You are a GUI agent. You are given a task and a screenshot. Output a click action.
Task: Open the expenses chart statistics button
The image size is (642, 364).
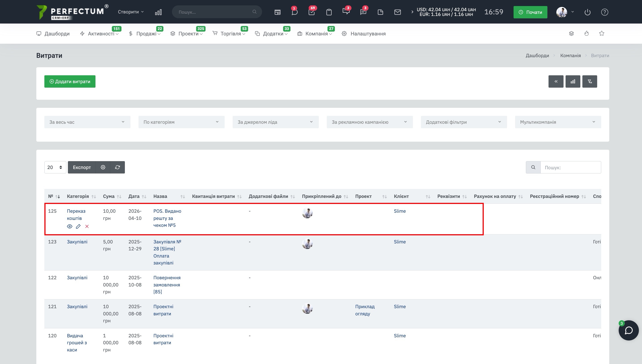pyautogui.click(x=573, y=82)
